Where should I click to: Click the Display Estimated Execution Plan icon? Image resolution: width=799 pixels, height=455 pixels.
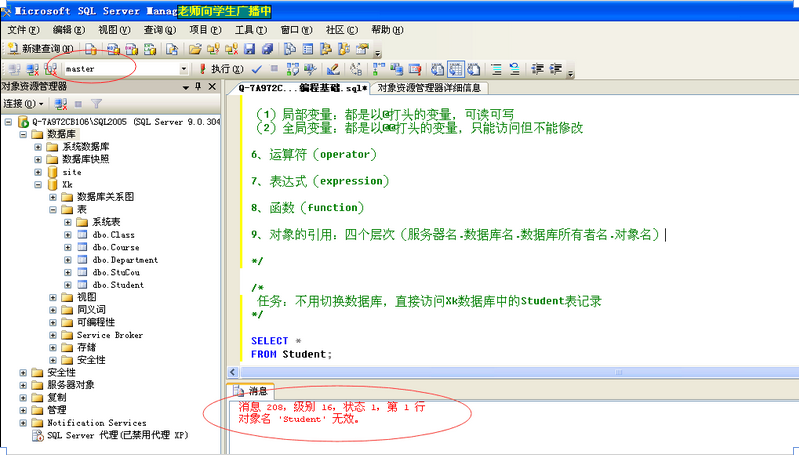point(292,69)
